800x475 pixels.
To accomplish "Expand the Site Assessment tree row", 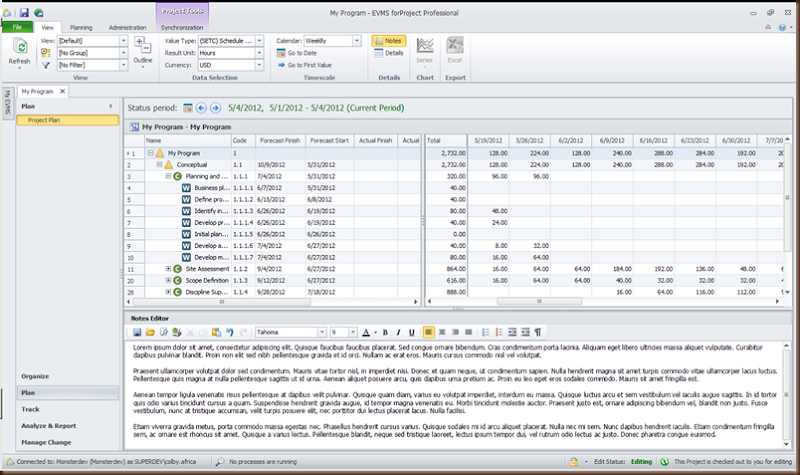I will click(x=169, y=269).
